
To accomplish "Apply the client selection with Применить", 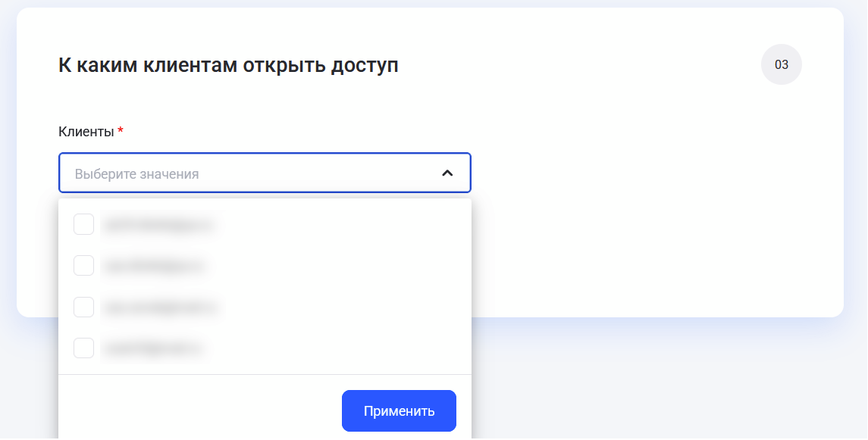I will pos(399,410).
